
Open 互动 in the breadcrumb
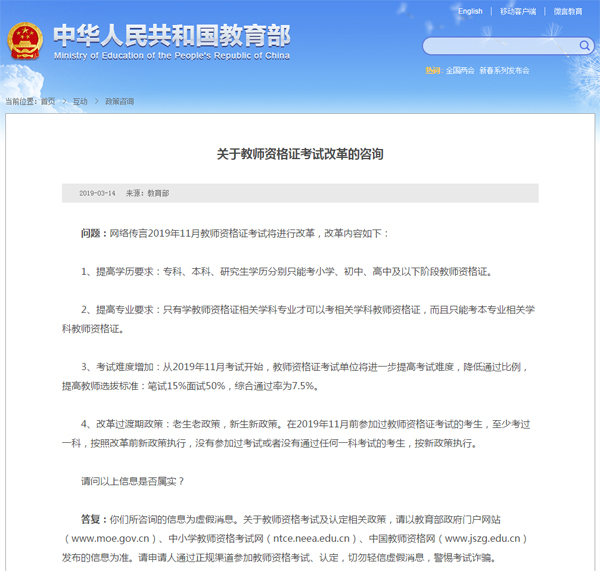[79, 102]
